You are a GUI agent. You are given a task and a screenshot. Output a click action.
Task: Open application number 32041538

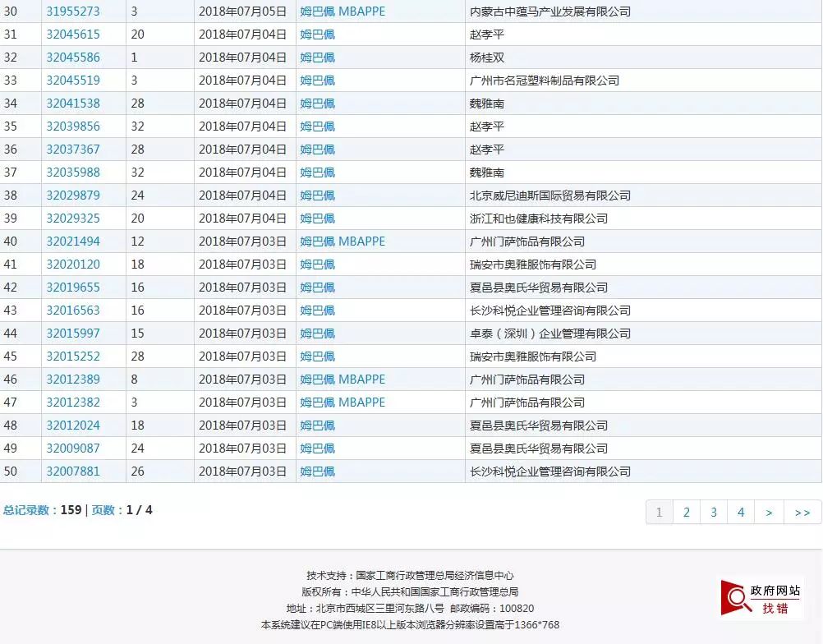click(73, 103)
